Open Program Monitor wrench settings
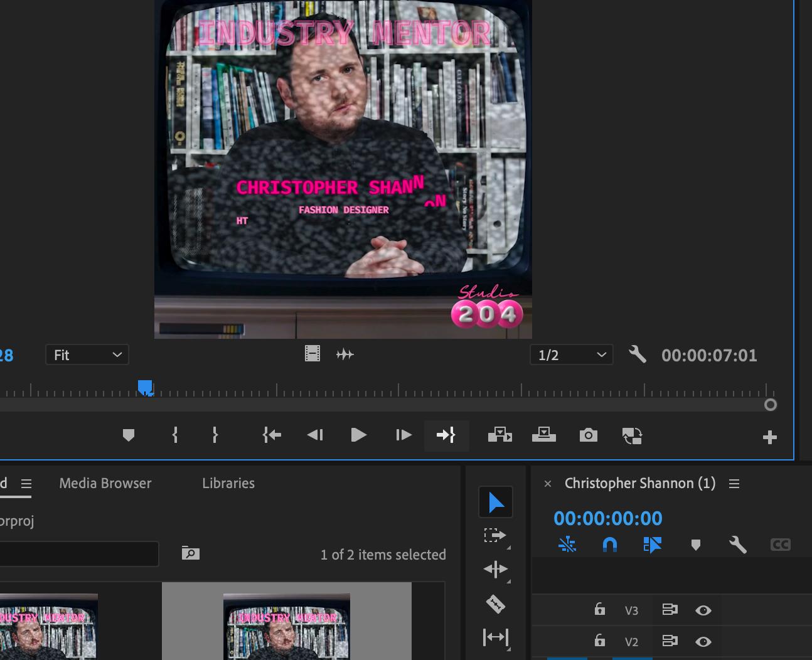812x660 pixels. [638, 354]
